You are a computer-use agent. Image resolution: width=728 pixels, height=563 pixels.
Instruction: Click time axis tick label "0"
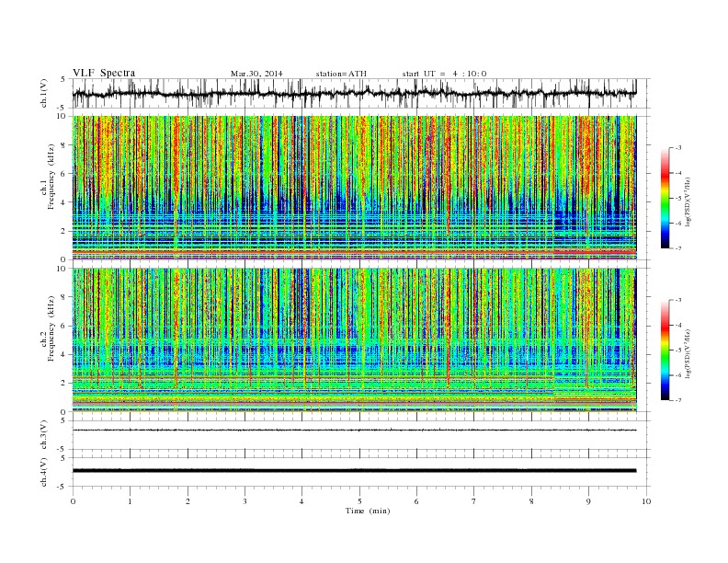[x=73, y=501]
